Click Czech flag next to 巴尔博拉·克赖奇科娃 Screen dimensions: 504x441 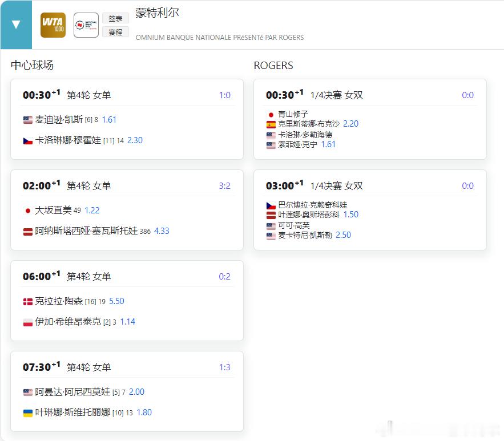pyautogui.click(x=271, y=205)
